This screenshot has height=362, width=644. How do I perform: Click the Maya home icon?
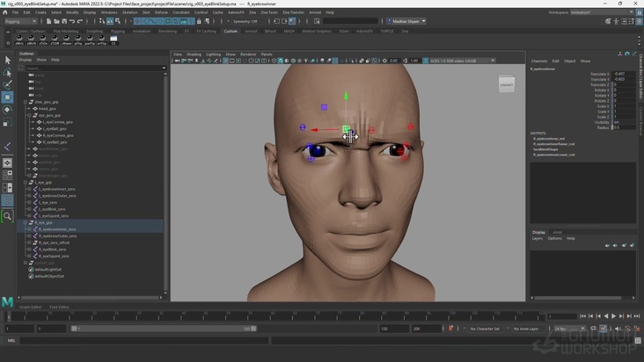[5, 12]
